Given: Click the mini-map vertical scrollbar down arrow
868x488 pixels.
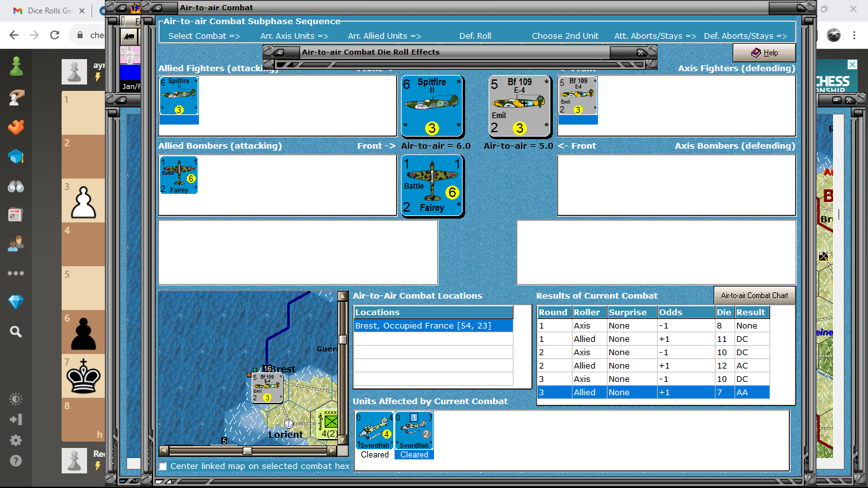Looking at the screenshot, I should pyautogui.click(x=342, y=440).
